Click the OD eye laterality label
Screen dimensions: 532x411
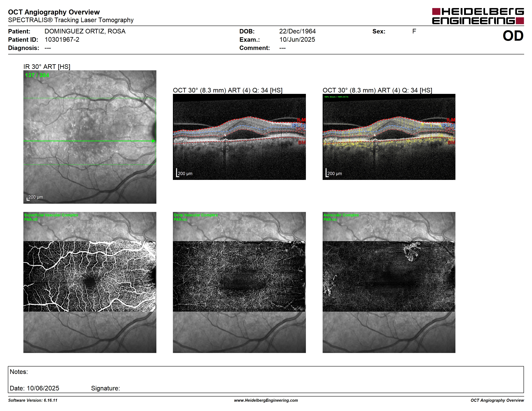(513, 36)
